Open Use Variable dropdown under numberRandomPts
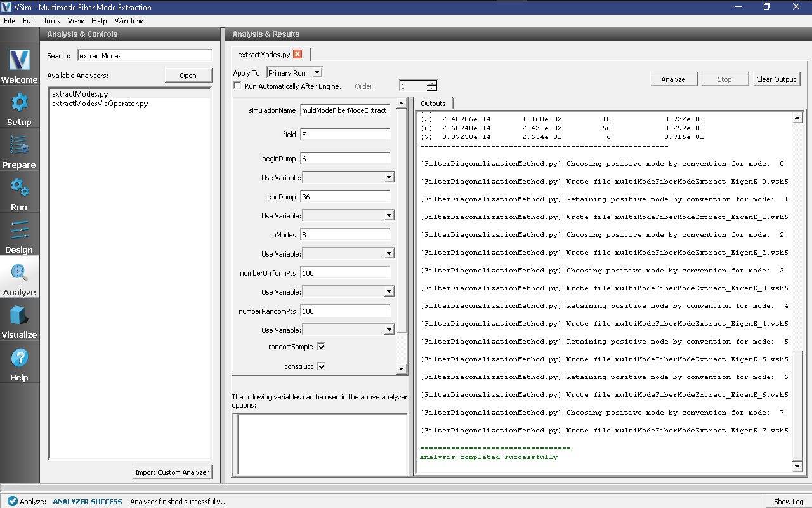812x508 pixels. click(x=348, y=330)
